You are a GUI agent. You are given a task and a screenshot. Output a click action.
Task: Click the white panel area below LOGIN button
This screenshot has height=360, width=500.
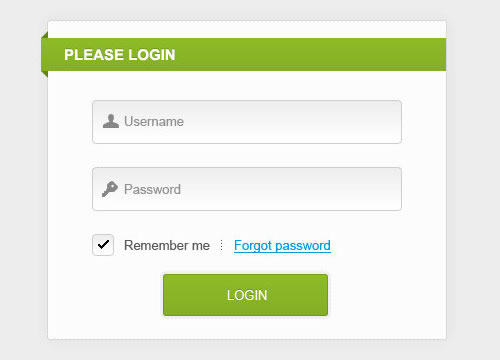[x=247, y=328]
